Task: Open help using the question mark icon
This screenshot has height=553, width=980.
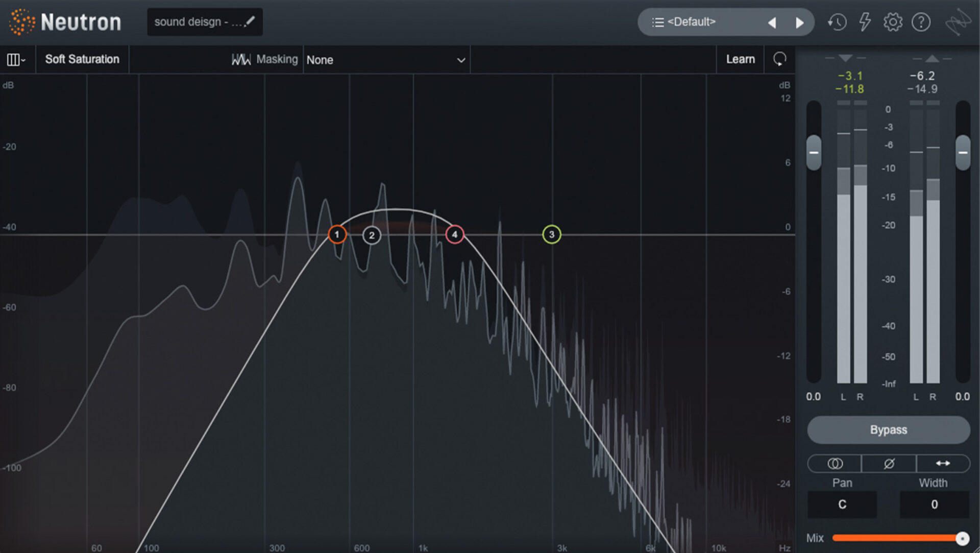Action: (x=921, y=22)
